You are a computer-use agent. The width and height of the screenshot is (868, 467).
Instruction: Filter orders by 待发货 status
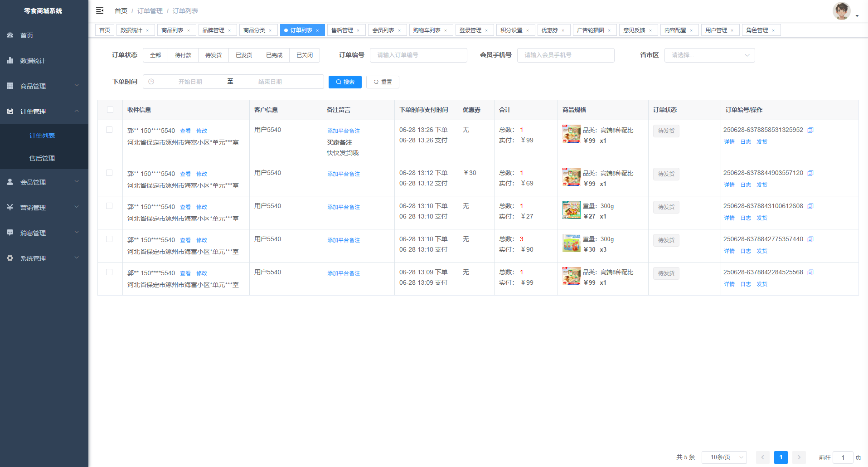point(213,55)
